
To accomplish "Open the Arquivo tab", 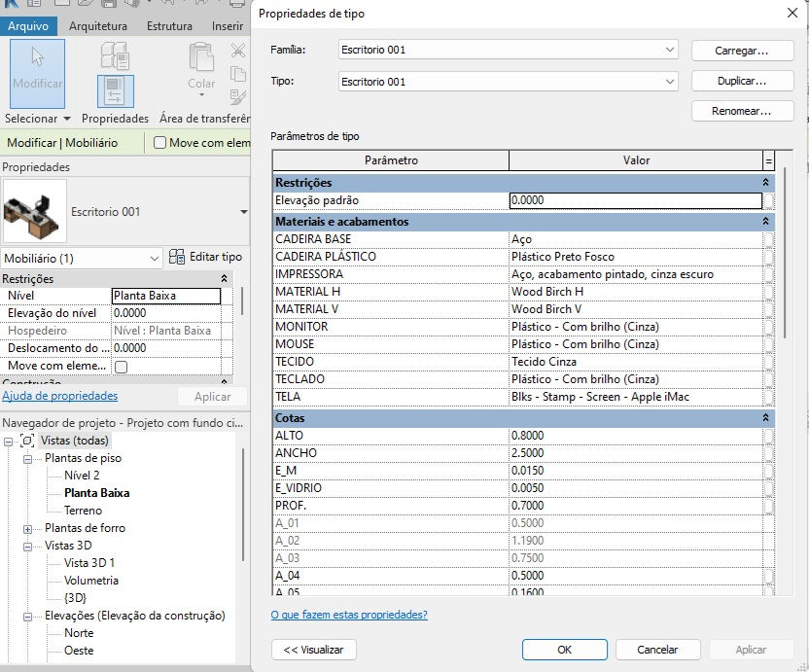I will pyautogui.click(x=28, y=26).
